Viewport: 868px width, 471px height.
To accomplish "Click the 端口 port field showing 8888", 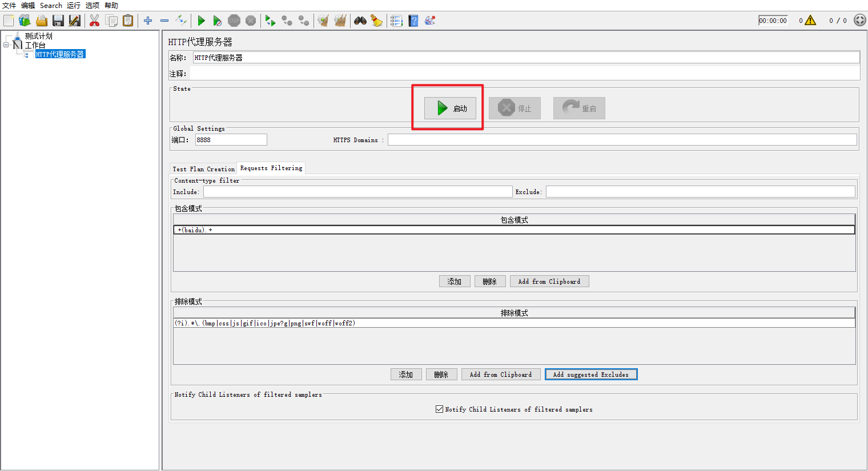I will tap(231, 140).
